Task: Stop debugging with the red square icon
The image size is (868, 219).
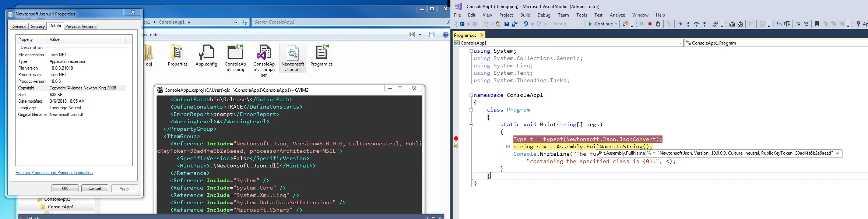Action: [x=650, y=24]
